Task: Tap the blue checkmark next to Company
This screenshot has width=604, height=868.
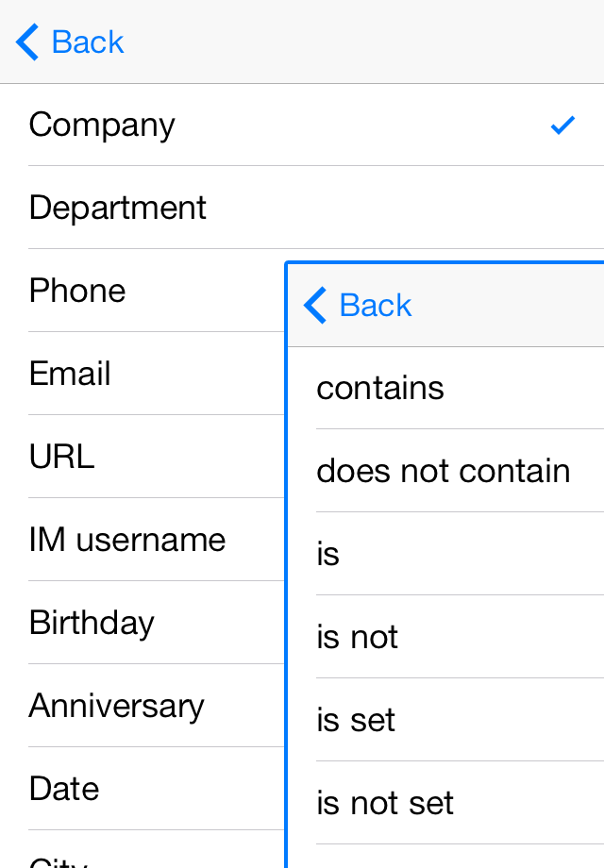Action: (562, 125)
